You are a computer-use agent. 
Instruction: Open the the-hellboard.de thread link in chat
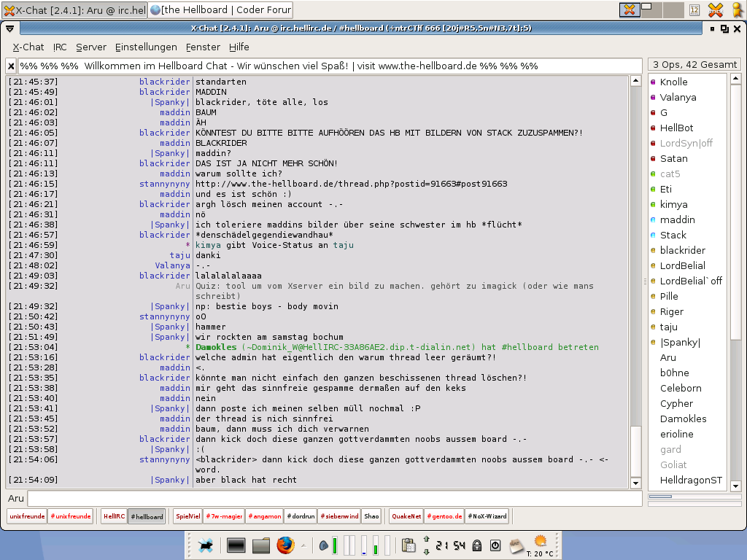click(x=351, y=184)
